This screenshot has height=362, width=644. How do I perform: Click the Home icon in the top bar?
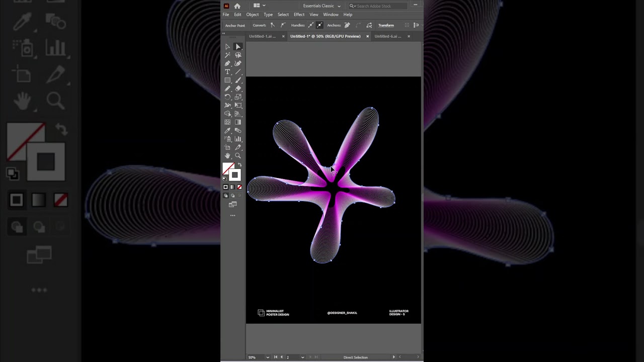[237, 6]
